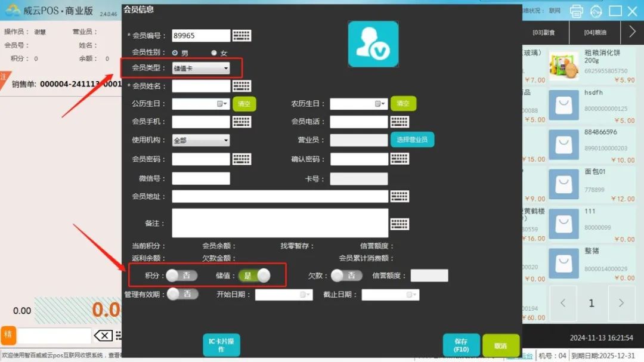
Task: Go to next product page
Action: point(621,303)
